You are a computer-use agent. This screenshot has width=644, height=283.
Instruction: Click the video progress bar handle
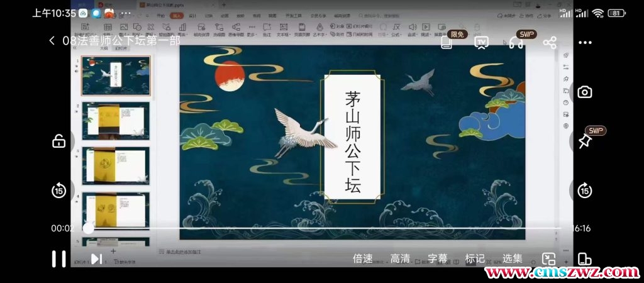tap(89, 228)
